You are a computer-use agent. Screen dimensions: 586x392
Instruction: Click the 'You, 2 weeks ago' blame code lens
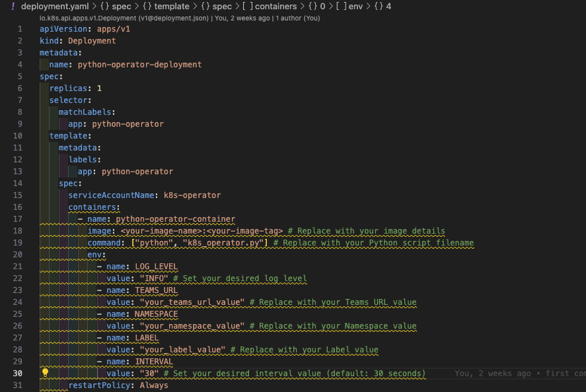coord(242,18)
